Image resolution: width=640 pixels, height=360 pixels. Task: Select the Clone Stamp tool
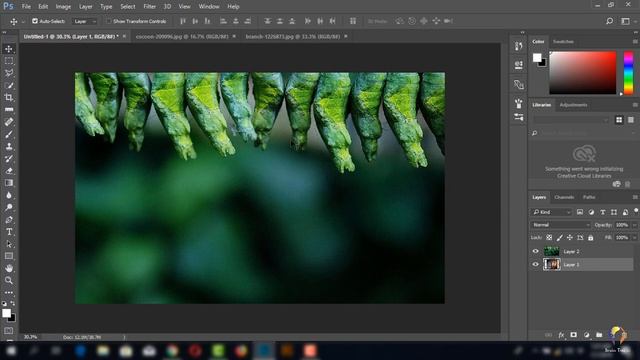9,146
